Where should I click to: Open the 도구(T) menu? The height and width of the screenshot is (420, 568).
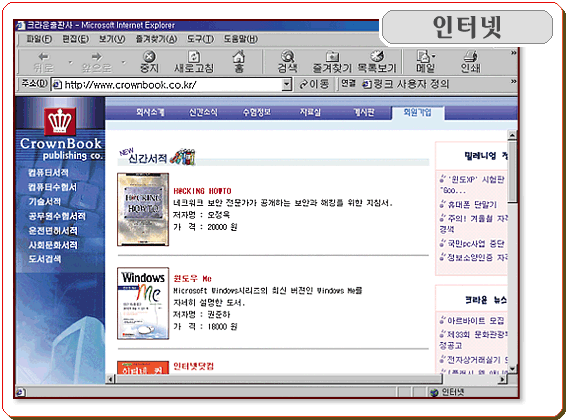[200, 39]
